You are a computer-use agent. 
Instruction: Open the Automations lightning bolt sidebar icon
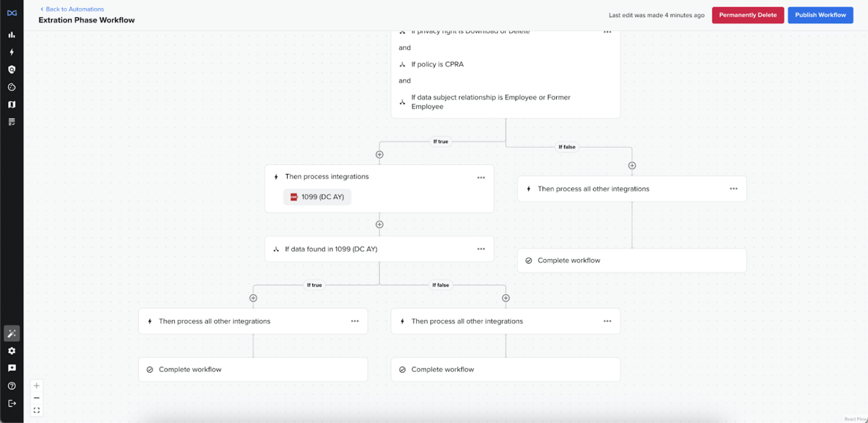point(12,52)
